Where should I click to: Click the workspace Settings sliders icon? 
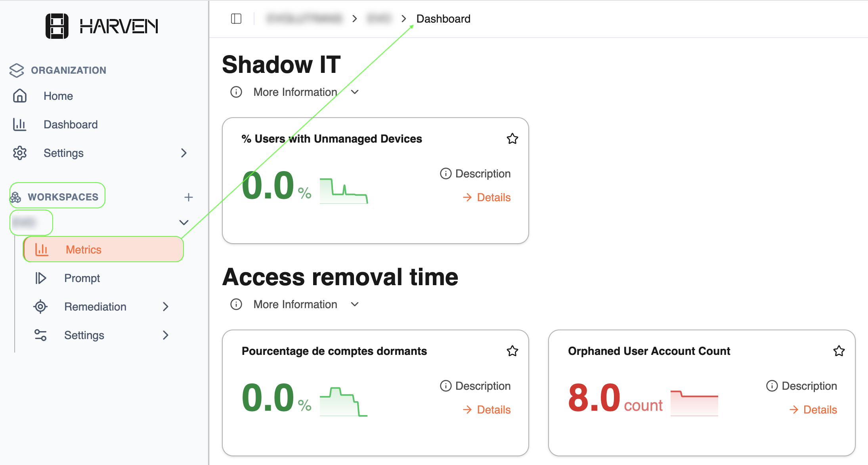(40, 335)
